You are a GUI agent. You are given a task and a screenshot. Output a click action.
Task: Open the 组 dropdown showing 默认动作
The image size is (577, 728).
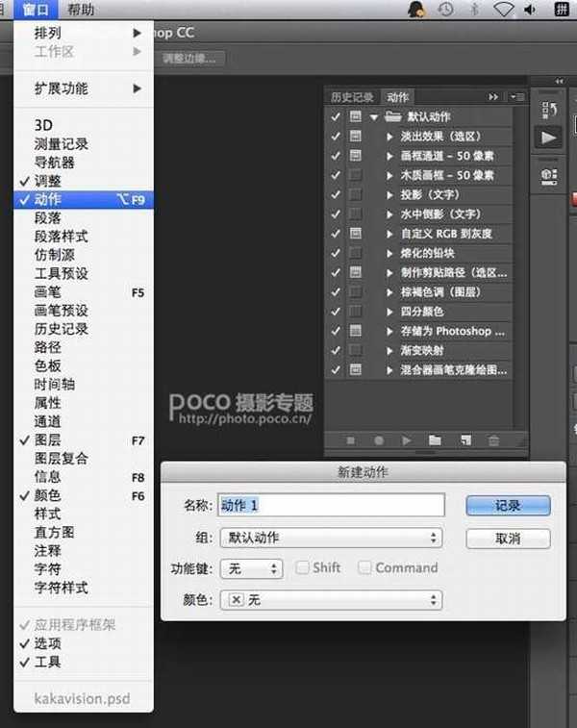coord(331,538)
